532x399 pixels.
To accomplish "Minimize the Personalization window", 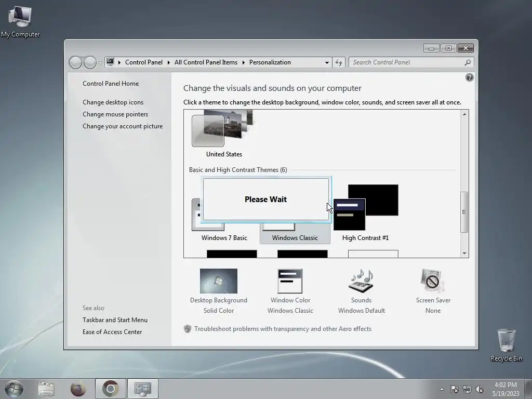I will (431, 48).
